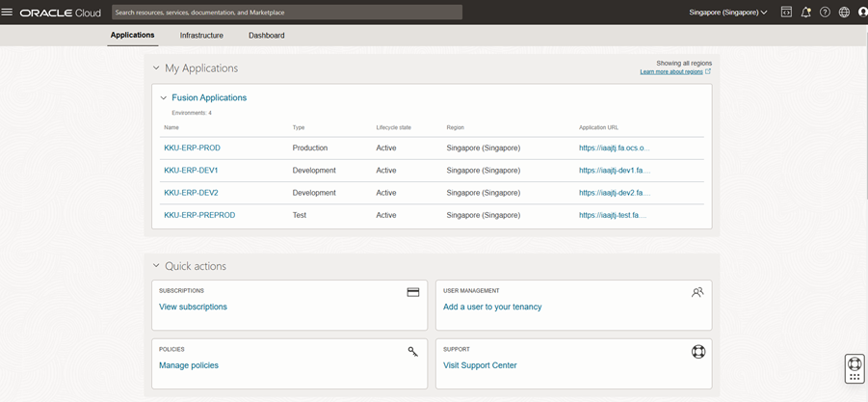Click the lifebuoy icon in Support card

(x=698, y=352)
